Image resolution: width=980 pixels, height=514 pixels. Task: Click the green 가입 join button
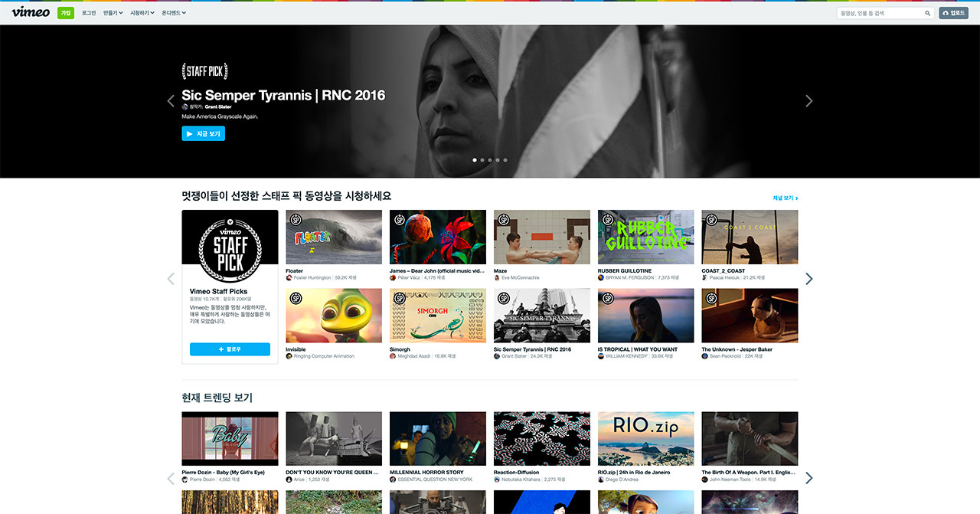pos(66,13)
